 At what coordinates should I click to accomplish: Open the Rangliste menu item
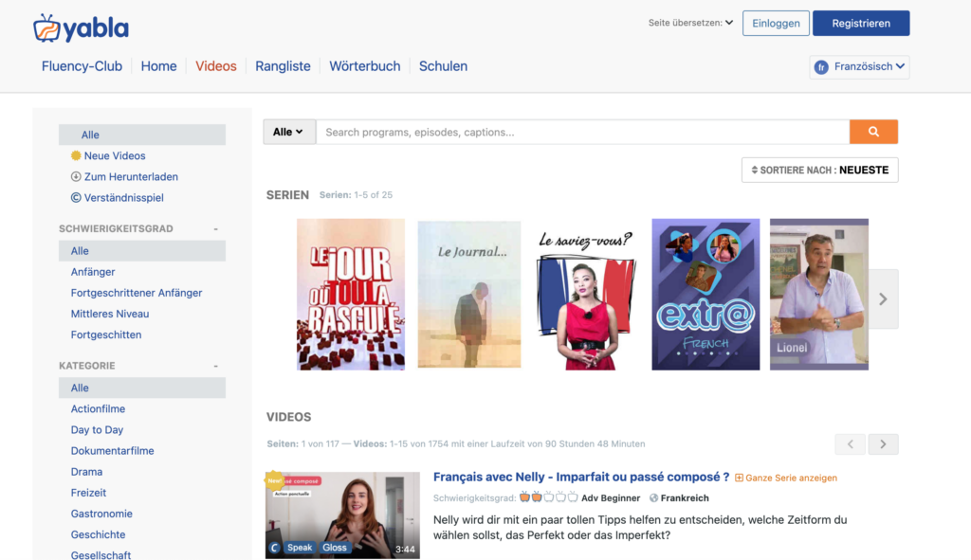283,66
